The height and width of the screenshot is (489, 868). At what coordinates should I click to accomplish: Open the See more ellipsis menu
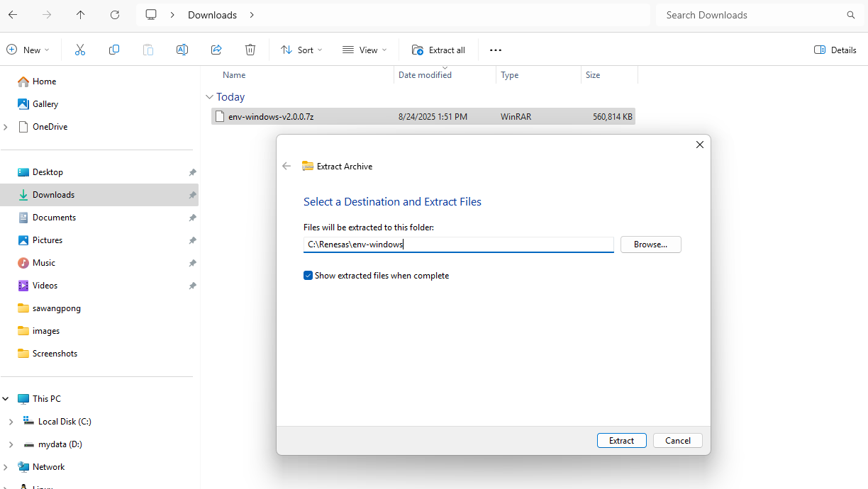[496, 50]
